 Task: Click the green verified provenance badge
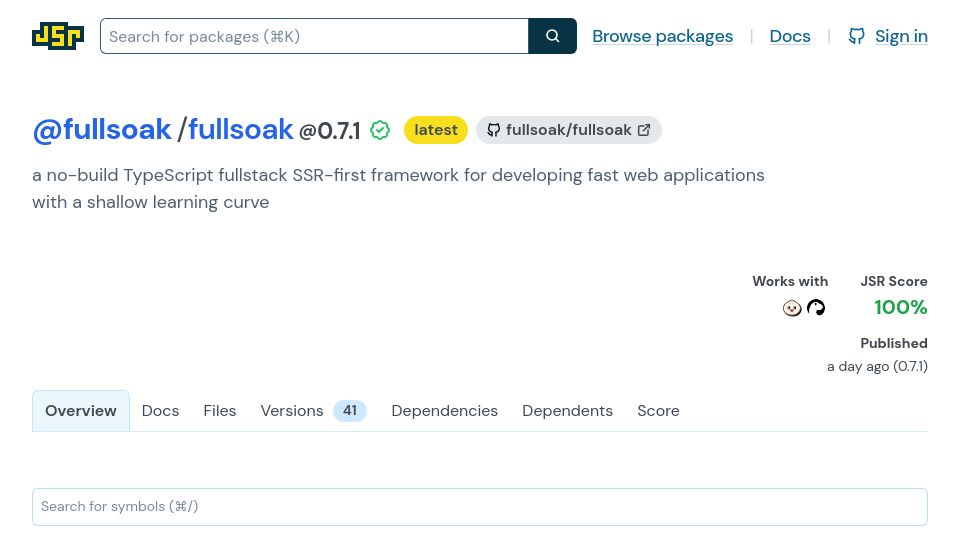380,130
